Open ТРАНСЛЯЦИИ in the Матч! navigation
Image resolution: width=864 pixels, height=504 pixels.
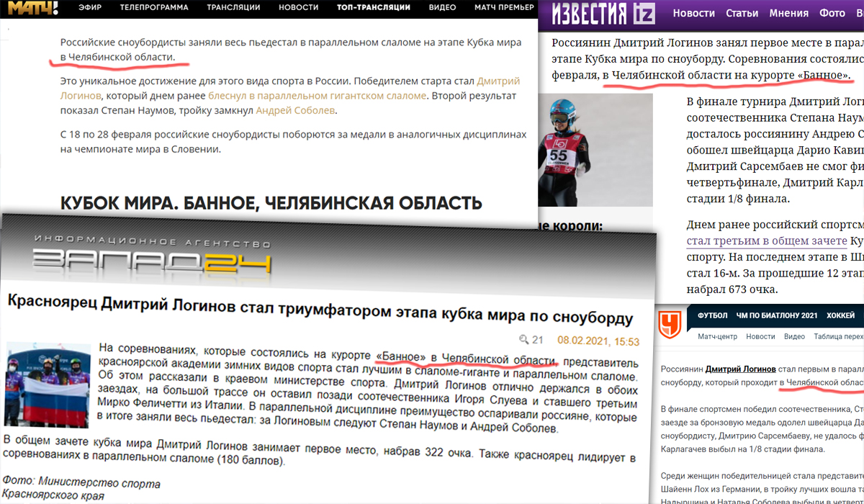click(233, 7)
